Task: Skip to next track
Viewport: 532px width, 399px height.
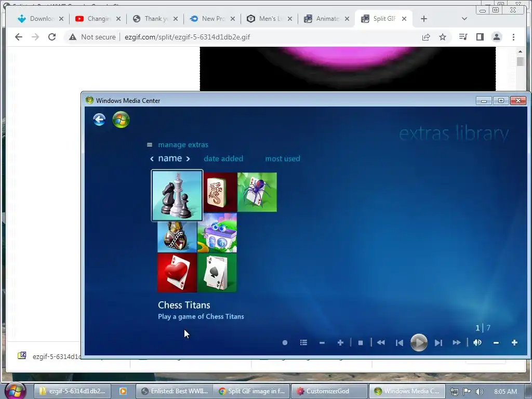Action: 438,343
